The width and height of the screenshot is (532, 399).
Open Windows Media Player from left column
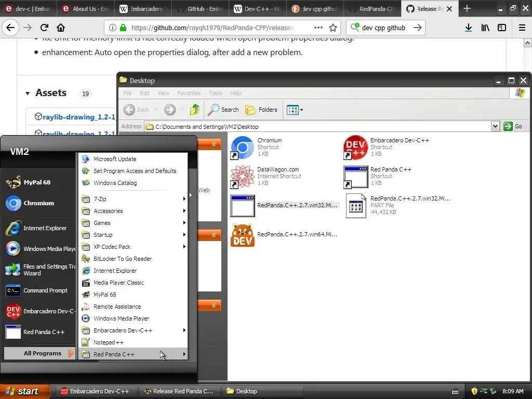point(39,249)
